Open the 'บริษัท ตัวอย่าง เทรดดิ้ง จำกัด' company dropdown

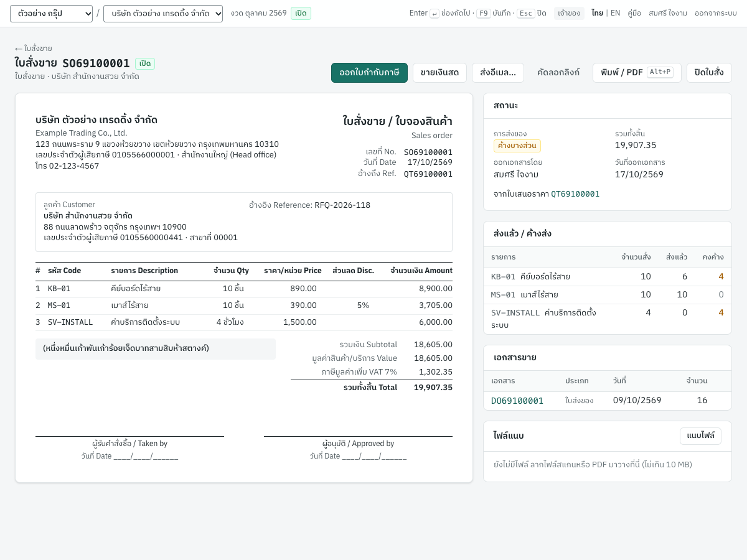[x=163, y=14]
